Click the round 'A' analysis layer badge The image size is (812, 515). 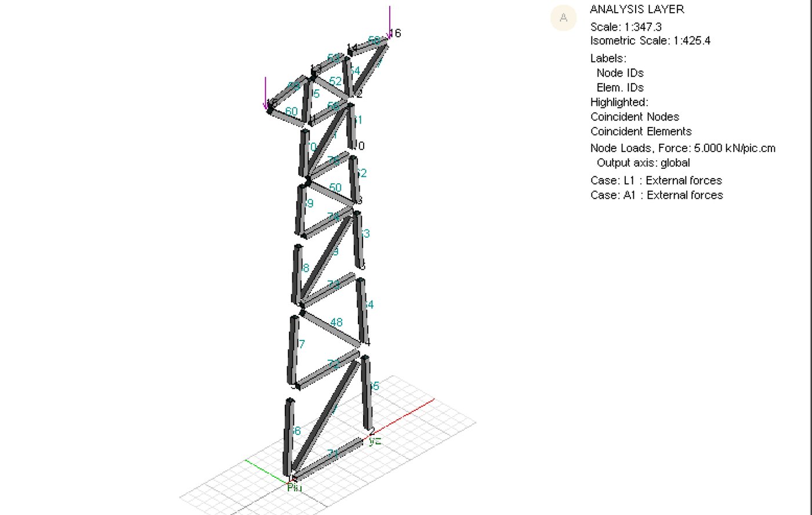pyautogui.click(x=563, y=18)
